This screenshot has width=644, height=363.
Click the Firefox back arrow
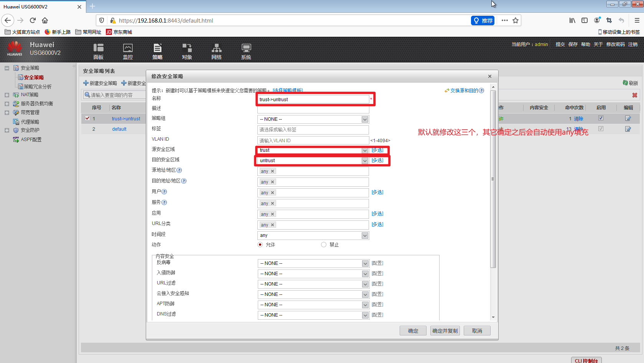click(x=8, y=20)
